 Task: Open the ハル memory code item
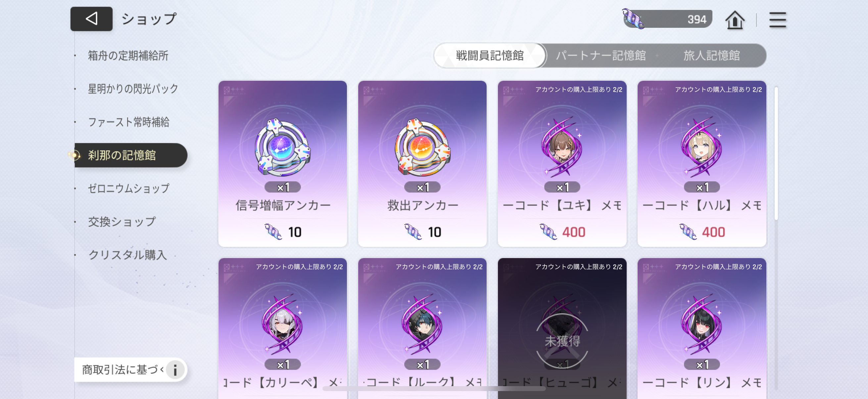[x=701, y=164]
